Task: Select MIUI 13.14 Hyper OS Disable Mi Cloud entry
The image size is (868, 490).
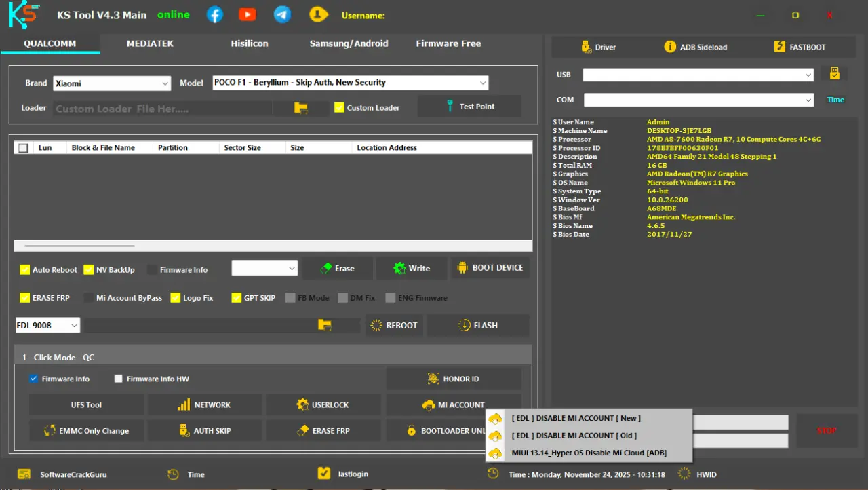Action: click(589, 453)
